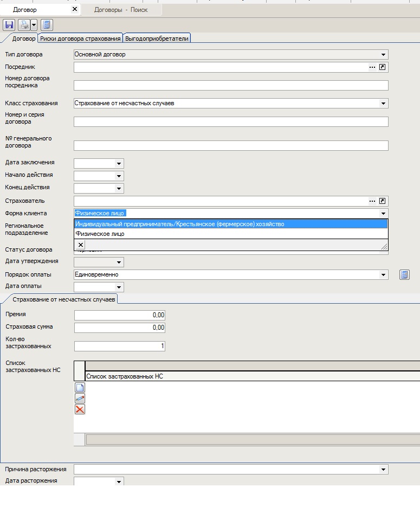Open the Страхователь record with the arrow icon
The height and width of the screenshot is (513, 420).
pyautogui.click(x=383, y=201)
